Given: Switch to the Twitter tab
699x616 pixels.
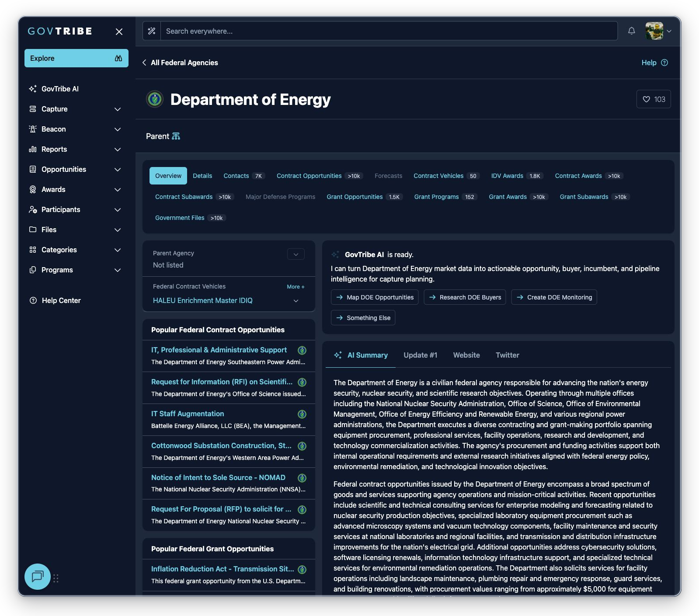Looking at the screenshot, I should (508, 355).
